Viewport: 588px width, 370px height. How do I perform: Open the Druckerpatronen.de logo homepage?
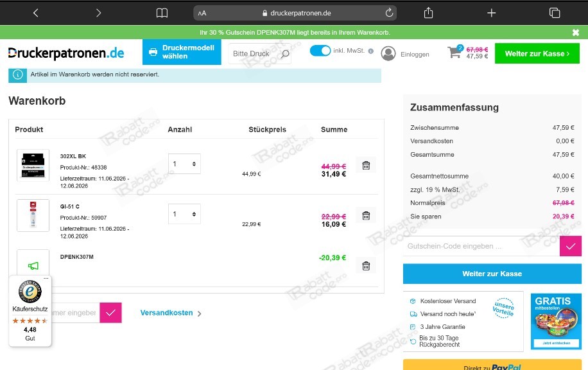click(66, 53)
